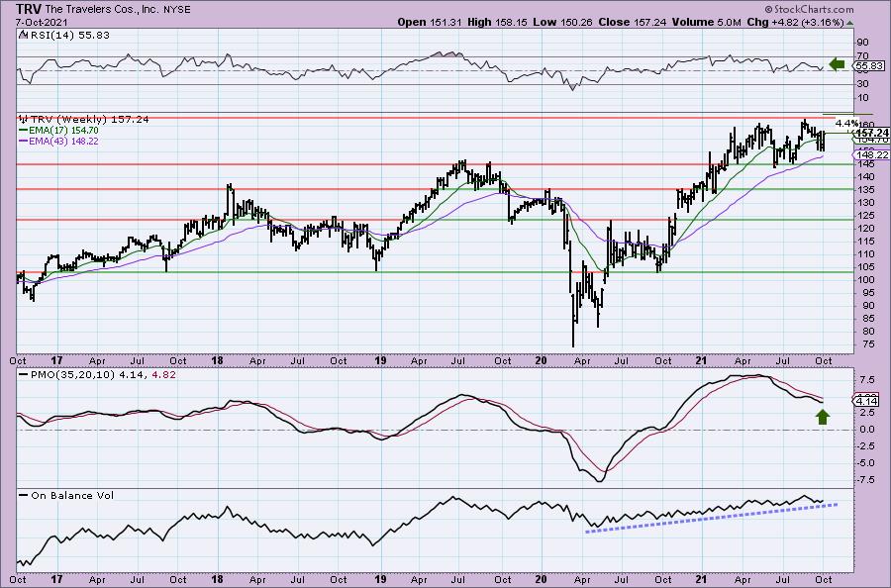Click the EMA(43) 148.22 legend entry
This screenshot has width=891, height=588.
63,141
